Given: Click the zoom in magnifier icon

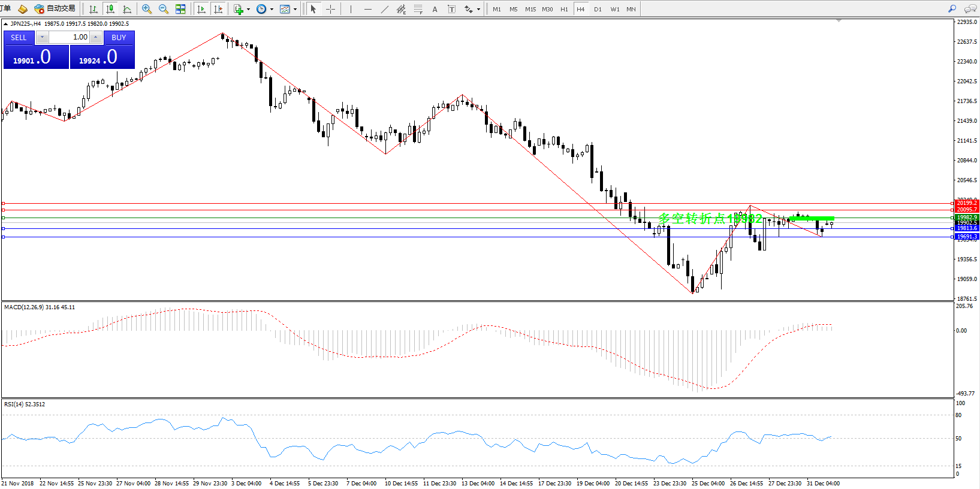Looking at the screenshot, I should click(146, 9).
